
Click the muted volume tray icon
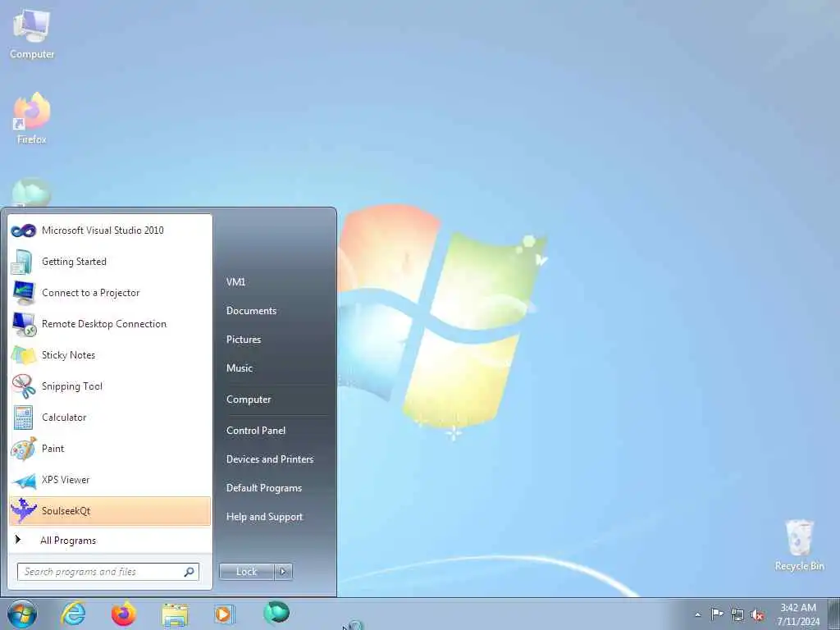(757, 615)
